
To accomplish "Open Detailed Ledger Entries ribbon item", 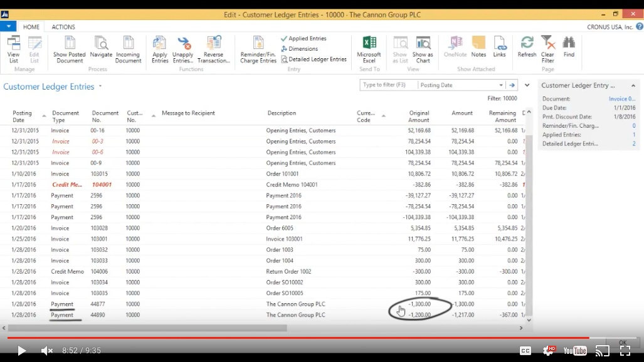I will (314, 59).
